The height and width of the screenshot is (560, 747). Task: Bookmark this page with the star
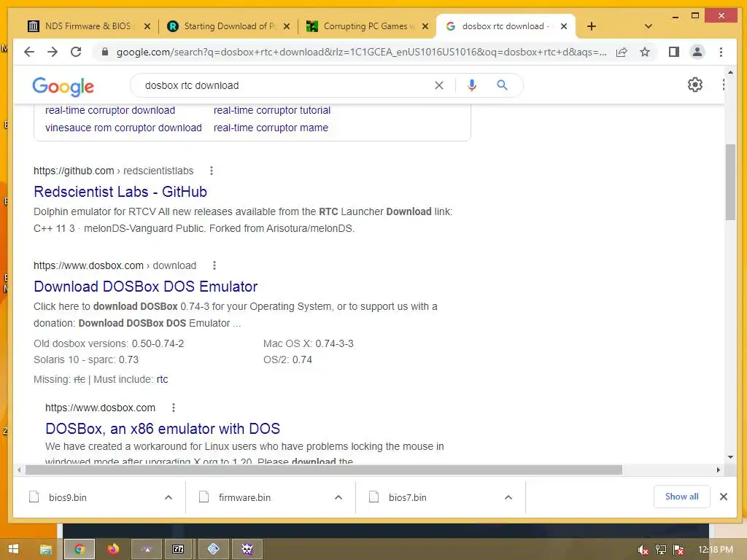coord(645,52)
